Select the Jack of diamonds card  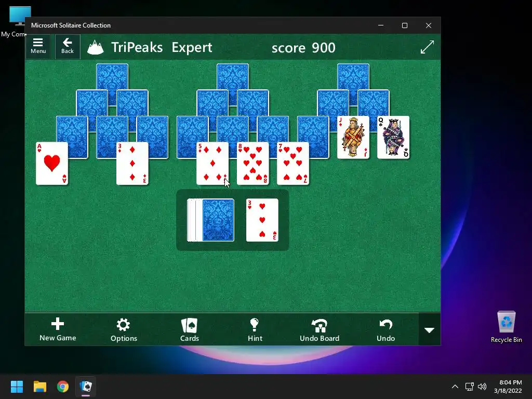click(x=353, y=137)
